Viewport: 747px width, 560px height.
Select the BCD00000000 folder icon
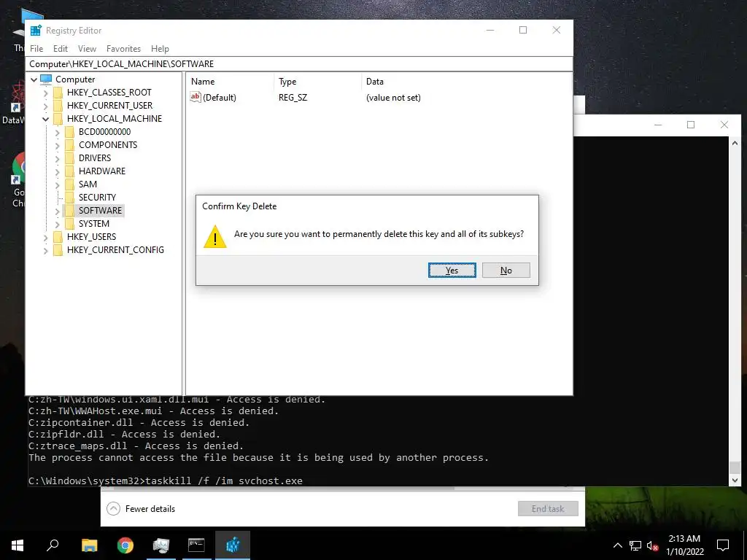click(69, 131)
